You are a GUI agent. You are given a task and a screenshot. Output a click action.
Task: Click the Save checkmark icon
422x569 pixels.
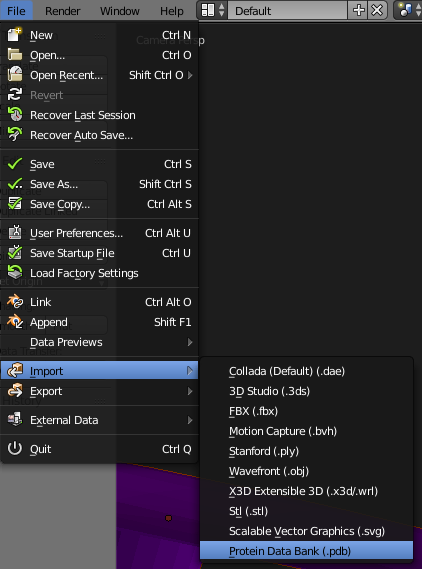[x=15, y=164]
